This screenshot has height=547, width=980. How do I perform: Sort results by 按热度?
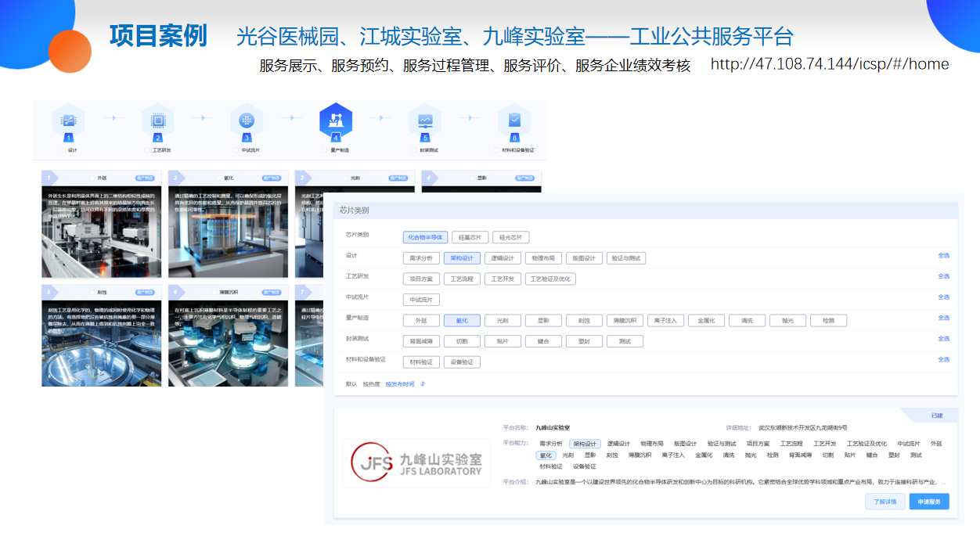[x=371, y=384]
